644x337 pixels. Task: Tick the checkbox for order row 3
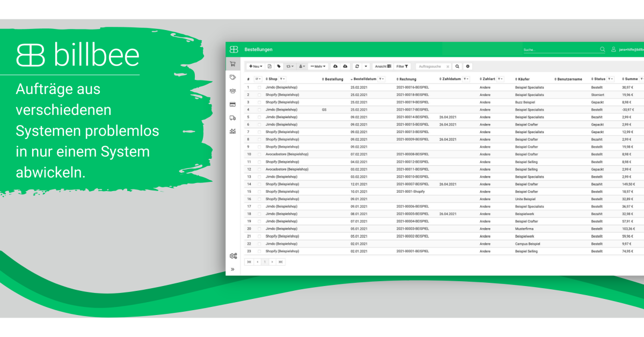pos(259,102)
